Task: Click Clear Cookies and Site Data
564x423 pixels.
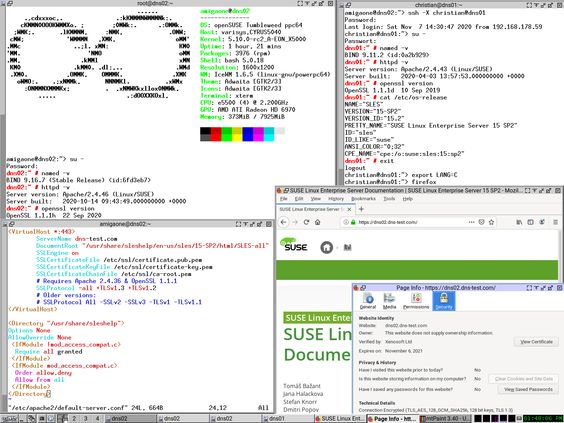Action: pyautogui.click(x=523, y=379)
